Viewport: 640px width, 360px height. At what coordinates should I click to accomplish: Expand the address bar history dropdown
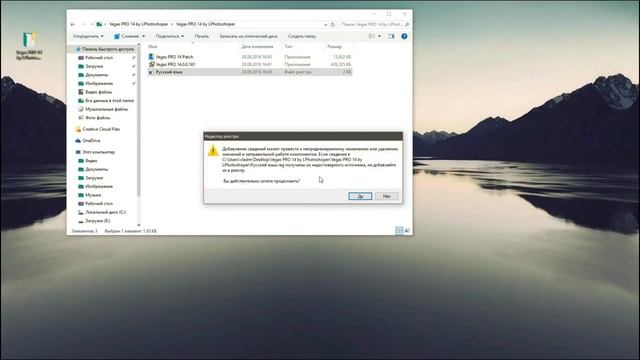tap(325, 24)
